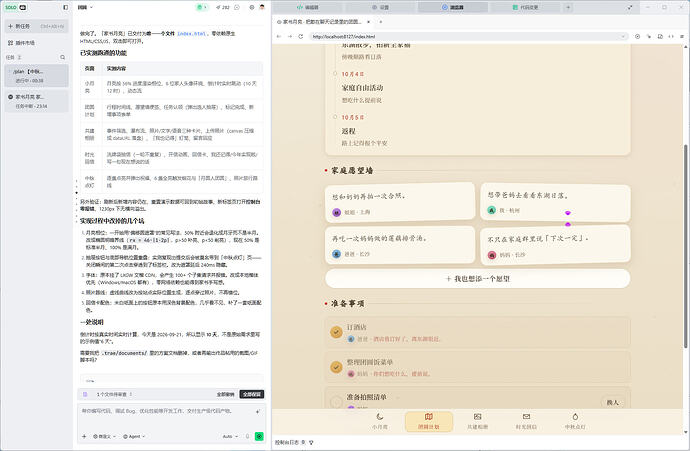Add a new top panel tab
Image resolution: width=690 pixels, height=451 pixels.
568,7
